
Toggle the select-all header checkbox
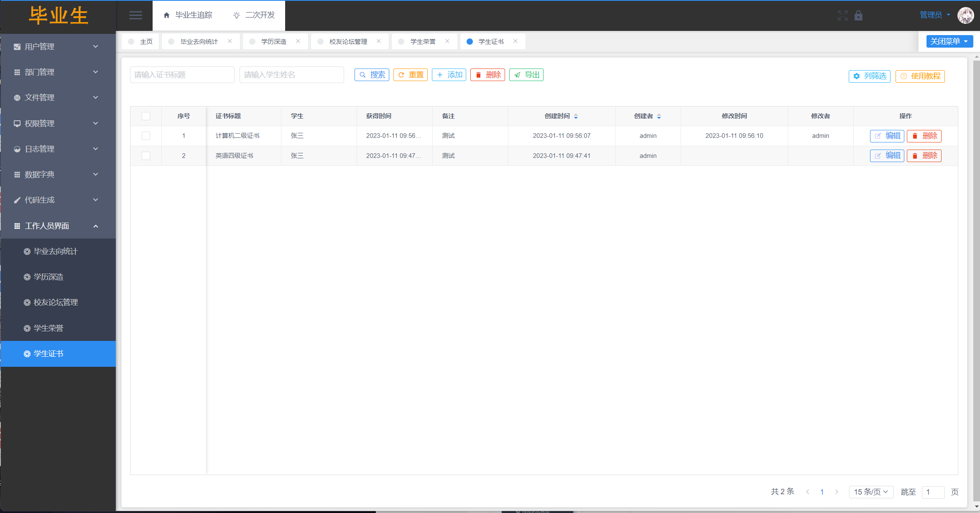[146, 116]
